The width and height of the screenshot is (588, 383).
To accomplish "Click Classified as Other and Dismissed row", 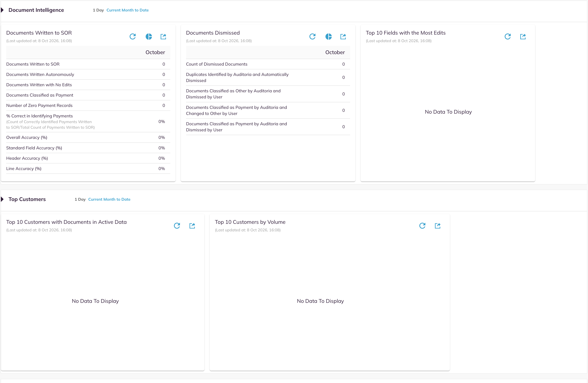I will tap(268, 94).
